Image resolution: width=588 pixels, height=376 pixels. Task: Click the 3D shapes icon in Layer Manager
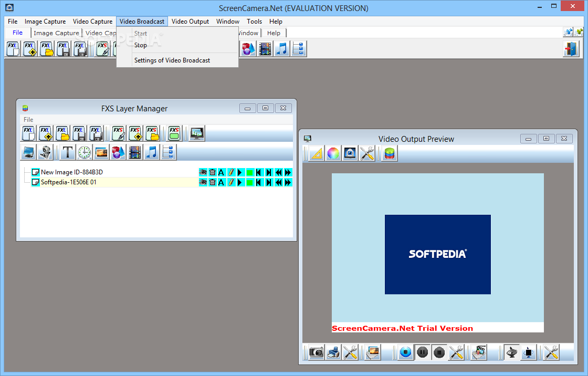pos(118,152)
